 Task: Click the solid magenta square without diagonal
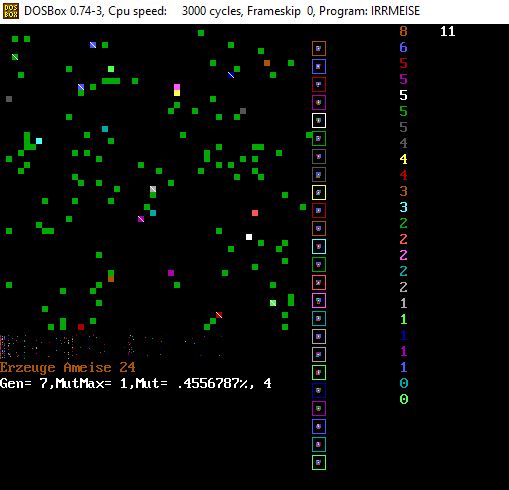point(171,273)
